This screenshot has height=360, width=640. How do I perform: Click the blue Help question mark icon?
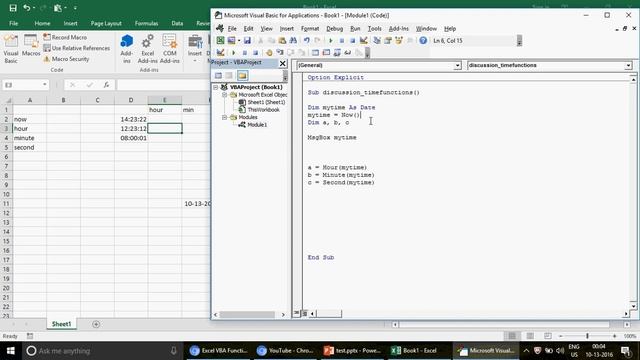pos(423,40)
